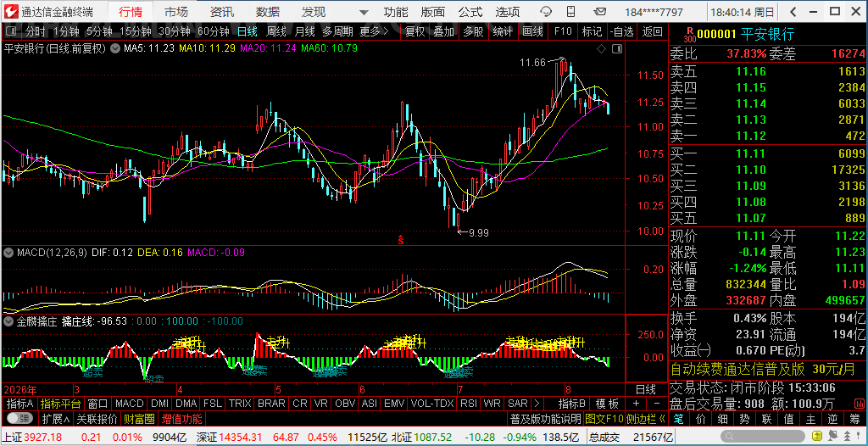Click 返回 button
868x446 pixels.
pos(652,31)
